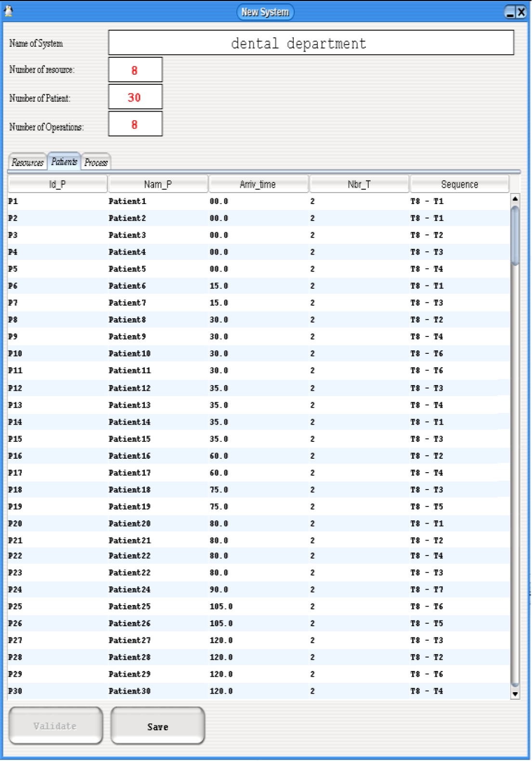Focus the Name of System text field
This screenshot has width=532, height=761.
pos(311,43)
